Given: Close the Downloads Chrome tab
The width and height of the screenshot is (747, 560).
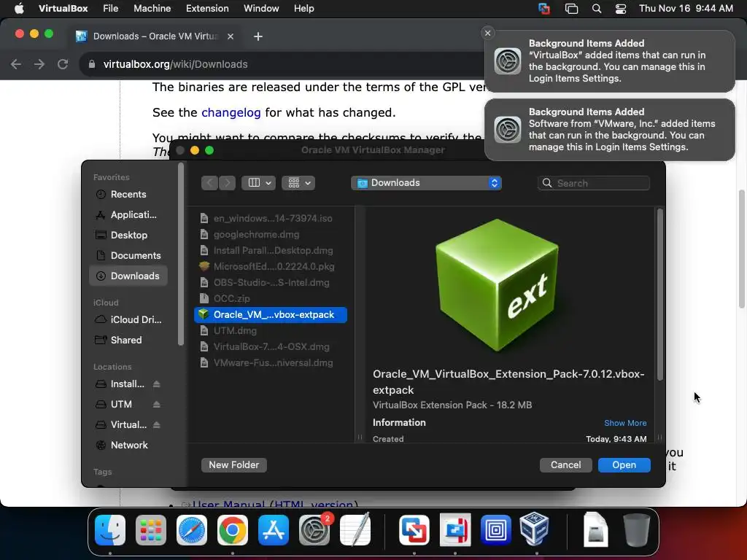Looking at the screenshot, I should coord(231,36).
